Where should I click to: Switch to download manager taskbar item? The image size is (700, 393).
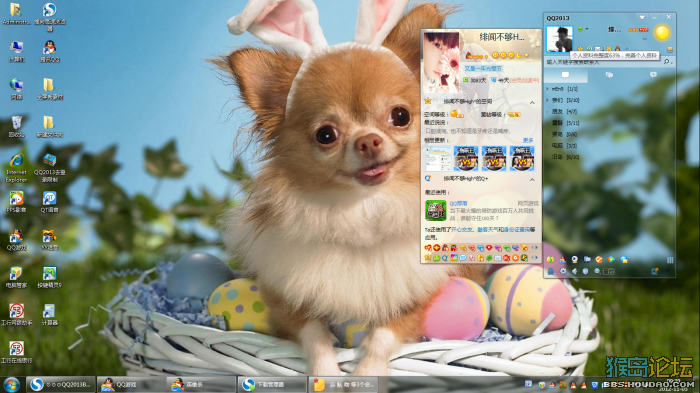[x=272, y=385]
